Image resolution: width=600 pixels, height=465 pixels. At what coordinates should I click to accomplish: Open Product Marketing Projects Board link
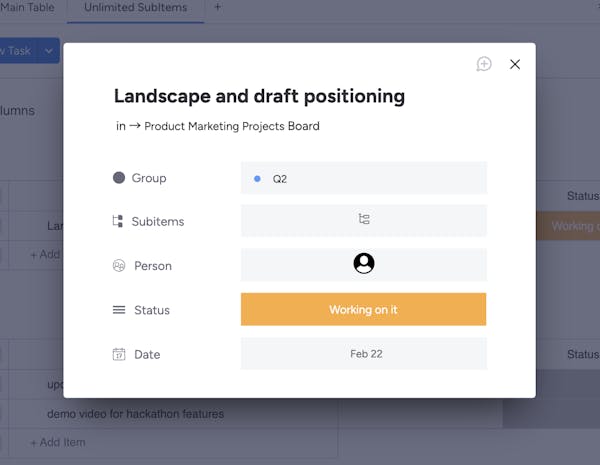coord(232,126)
